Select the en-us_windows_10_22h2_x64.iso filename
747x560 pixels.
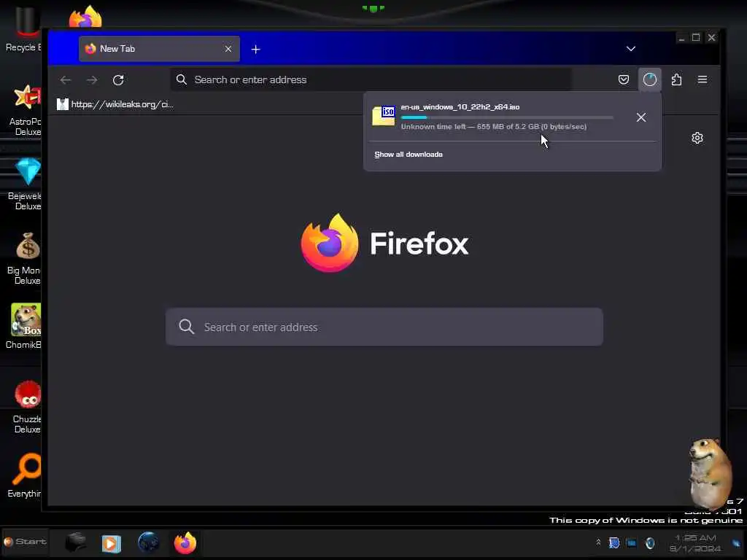point(460,107)
